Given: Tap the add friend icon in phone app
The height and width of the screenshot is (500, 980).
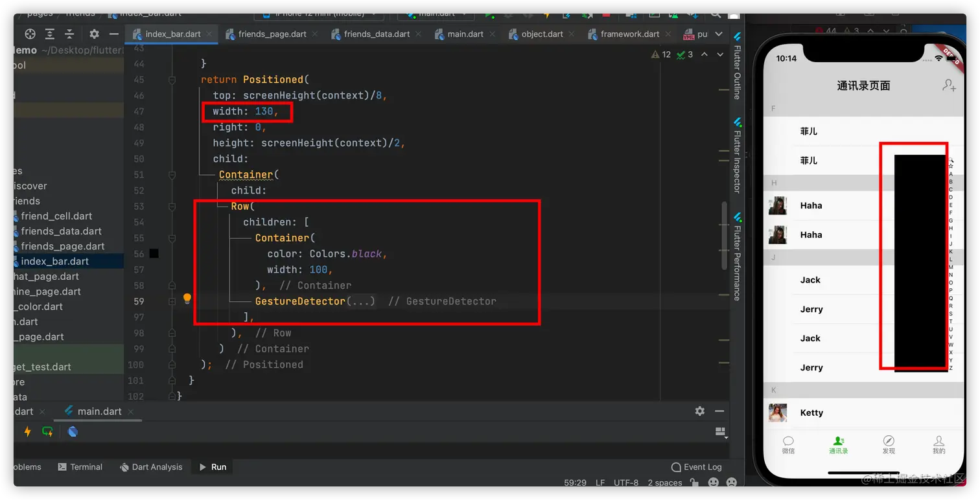Looking at the screenshot, I should pyautogui.click(x=948, y=85).
